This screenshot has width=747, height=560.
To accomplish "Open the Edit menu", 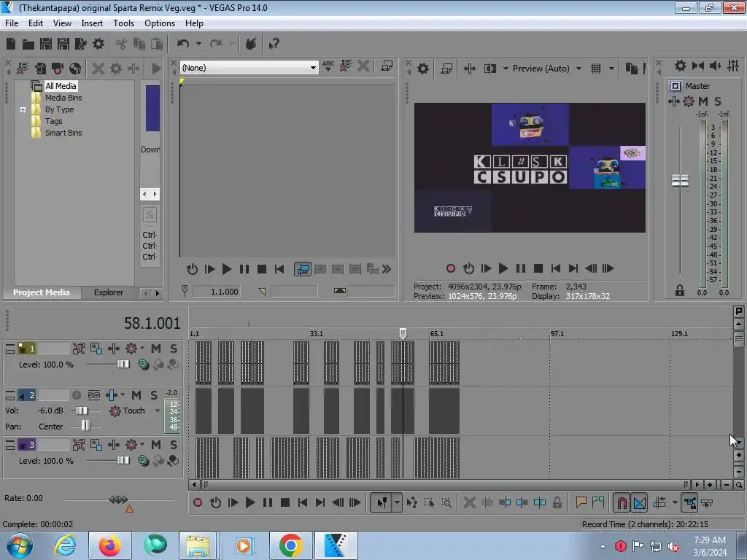I will [x=35, y=23].
